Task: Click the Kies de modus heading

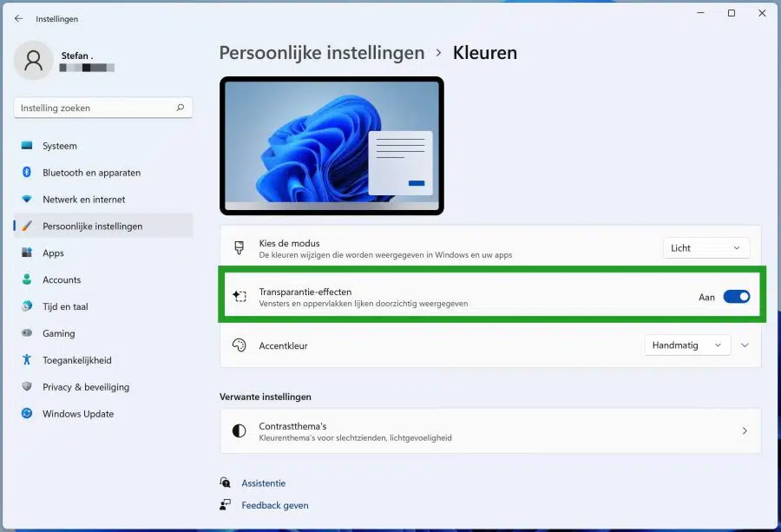Action: [x=289, y=243]
